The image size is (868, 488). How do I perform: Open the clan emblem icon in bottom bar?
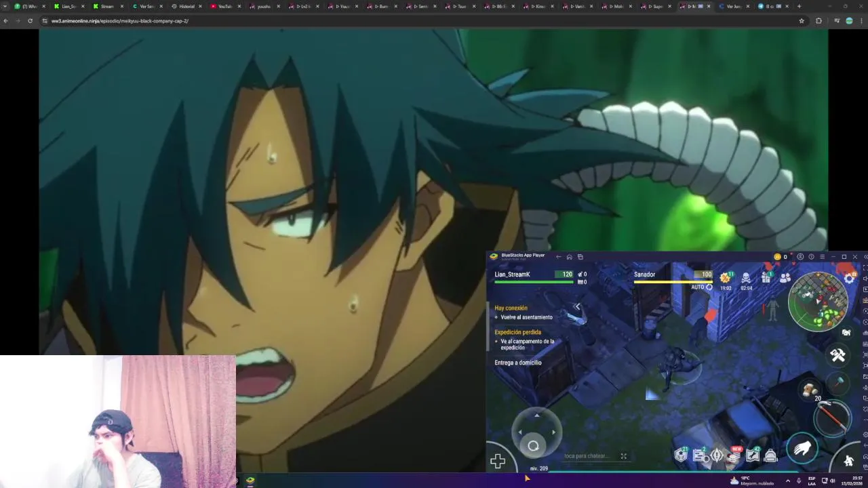pos(717,455)
